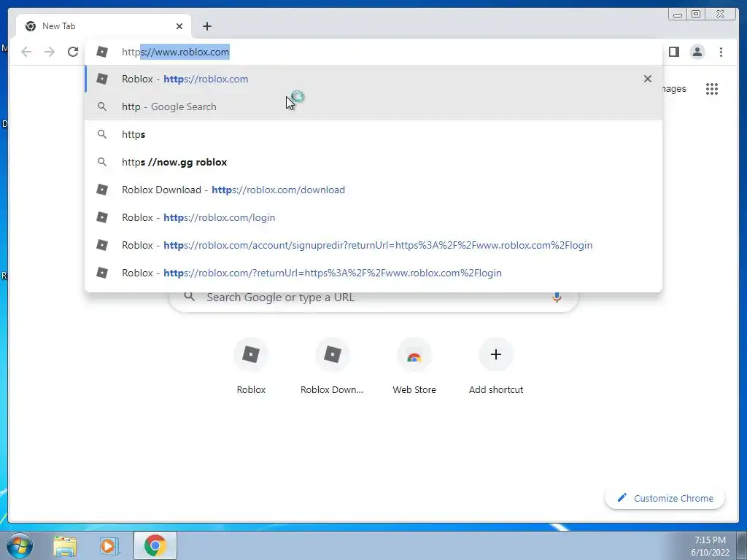Screen dimensions: 747x560
Task: Choose the 'http - Google Search' suggestion
Action: point(373,106)
